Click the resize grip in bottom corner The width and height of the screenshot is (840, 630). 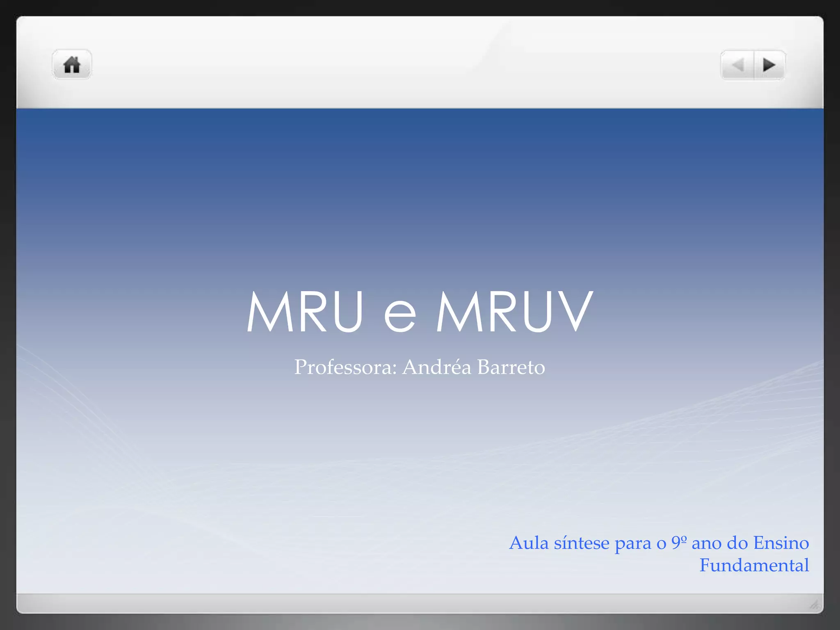click(814, 605)
